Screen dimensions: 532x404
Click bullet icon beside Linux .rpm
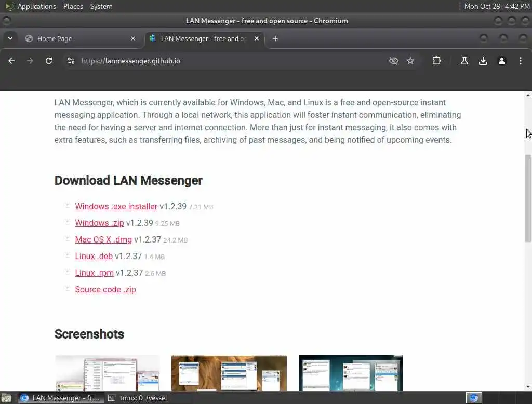(68, 272)
